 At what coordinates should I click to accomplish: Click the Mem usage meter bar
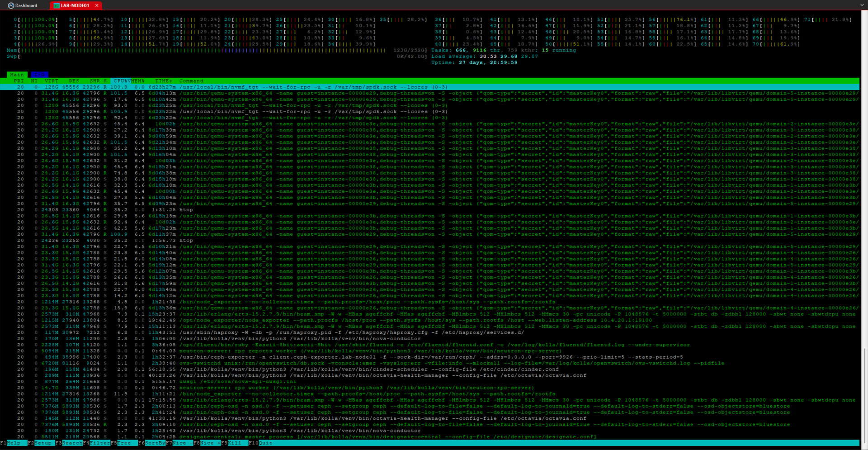[x=217, y=50]
